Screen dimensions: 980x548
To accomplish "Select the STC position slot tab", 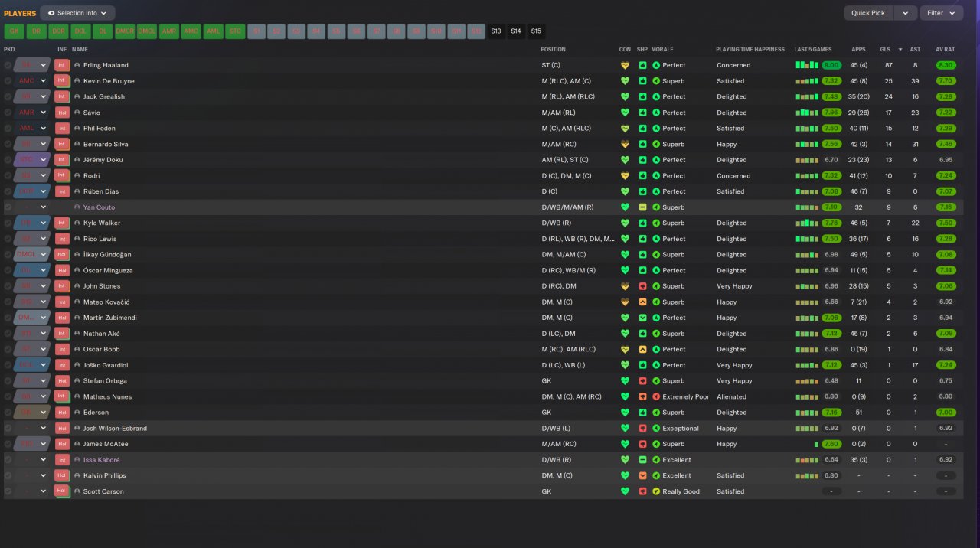I will point(236,31).
